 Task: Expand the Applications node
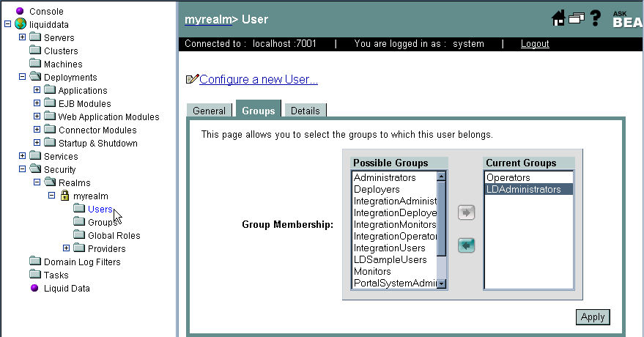(x=37, y=89)
